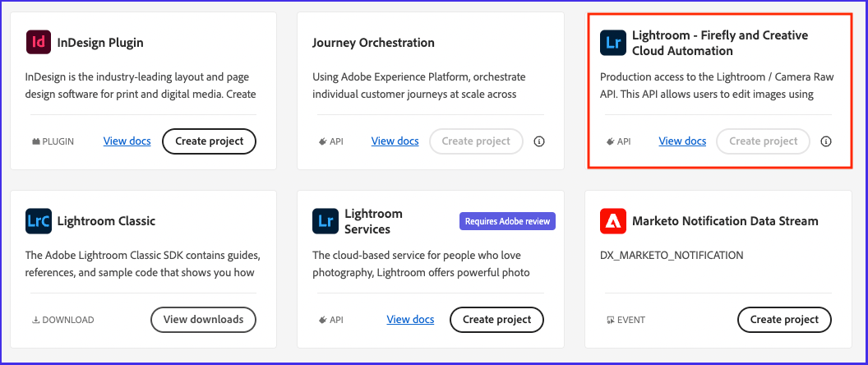Click Adobe Experience Platform description text
Viewport: 868px width, 365px height.
[x=419, y=85]
